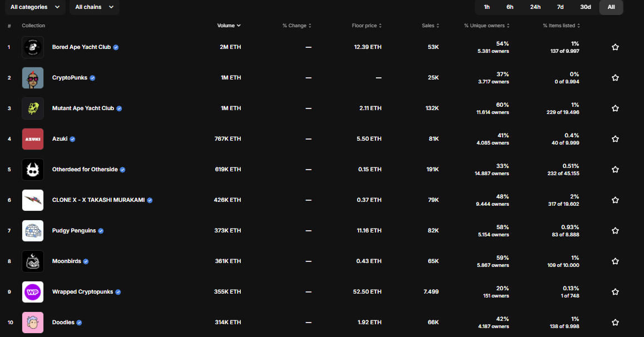This screenshot has width=644, height=337.
Task: Click the purple Wrapped Cryptopunks WP icon
Action: point(32,292)
